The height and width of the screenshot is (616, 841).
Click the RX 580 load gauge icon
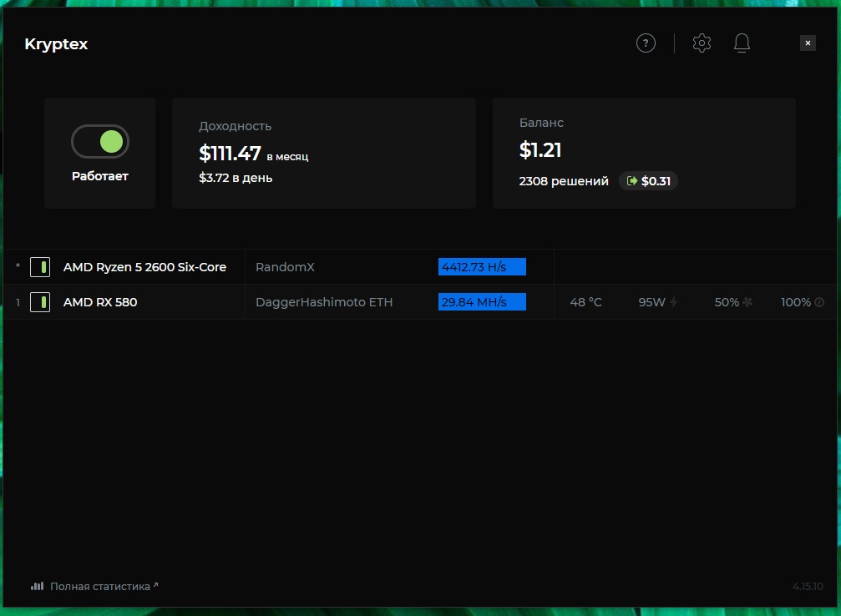click(819, 302)
